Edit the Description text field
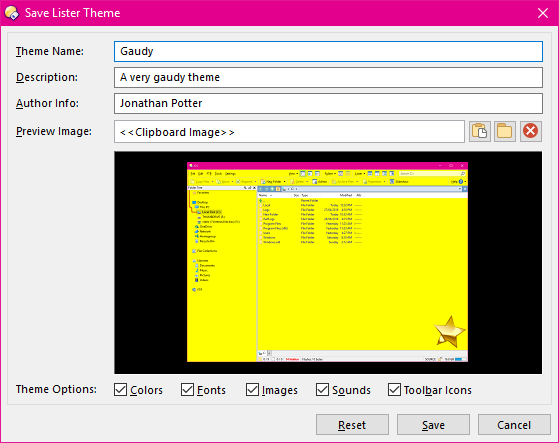 (328, 77)
